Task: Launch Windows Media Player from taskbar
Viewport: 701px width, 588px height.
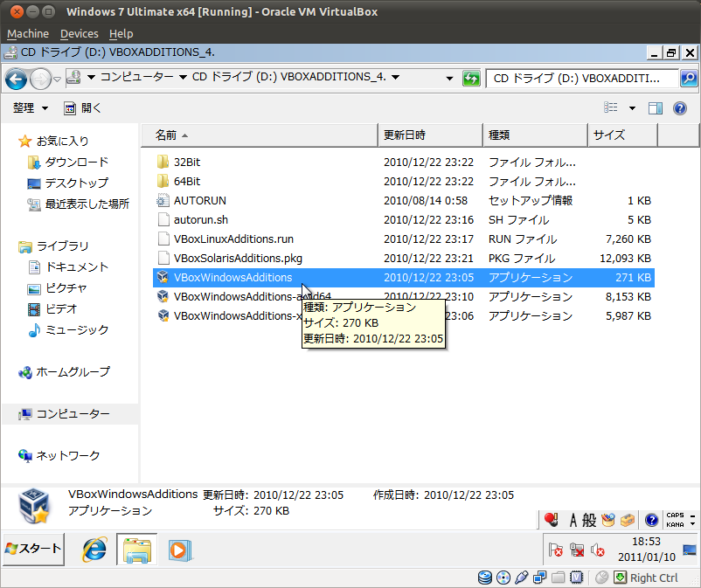Action: click(180, 550)
